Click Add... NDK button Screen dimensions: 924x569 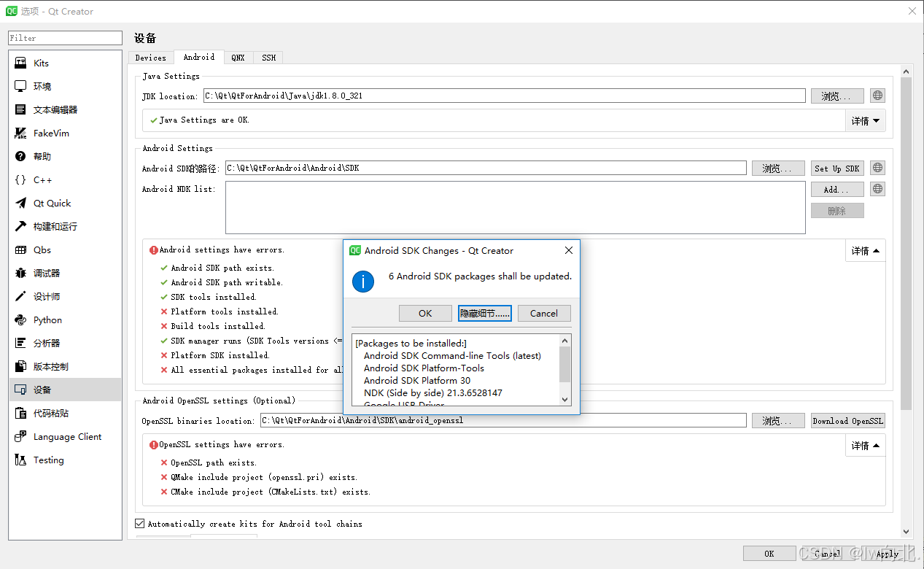pos(837,189)
